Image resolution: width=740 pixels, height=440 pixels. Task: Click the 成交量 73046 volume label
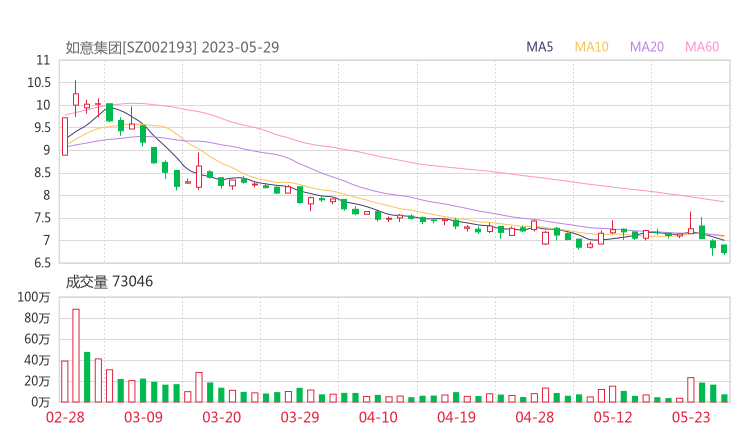109,282
